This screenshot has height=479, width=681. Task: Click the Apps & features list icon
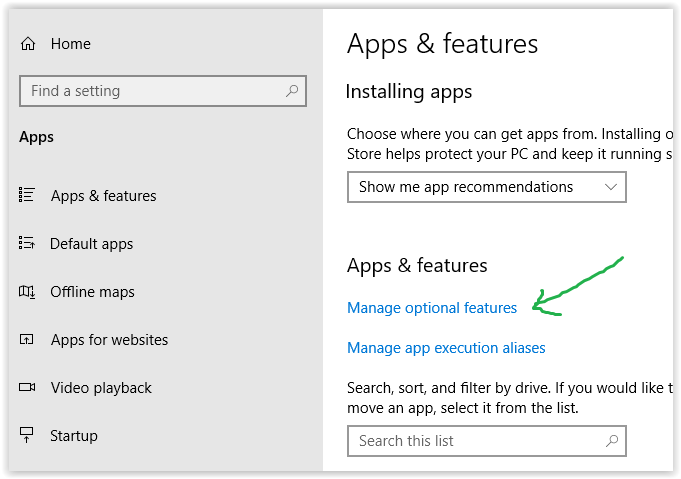(x=28, y=195)
